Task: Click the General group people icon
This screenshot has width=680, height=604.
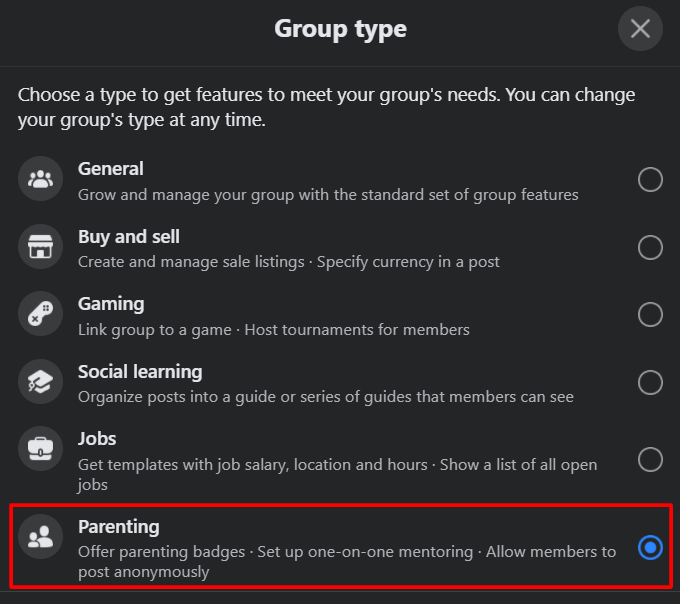Action: [41, 180]
